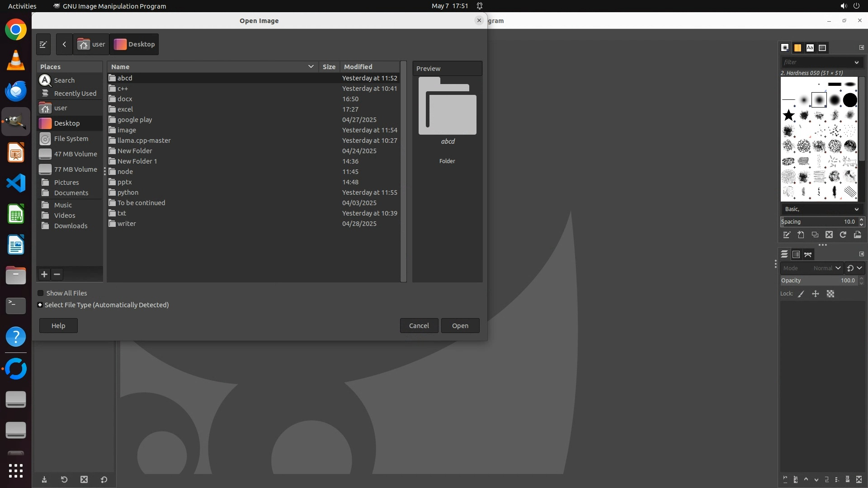Expand Select File Type section
This screenshot has height=488, width=868.
click(40, 305)
